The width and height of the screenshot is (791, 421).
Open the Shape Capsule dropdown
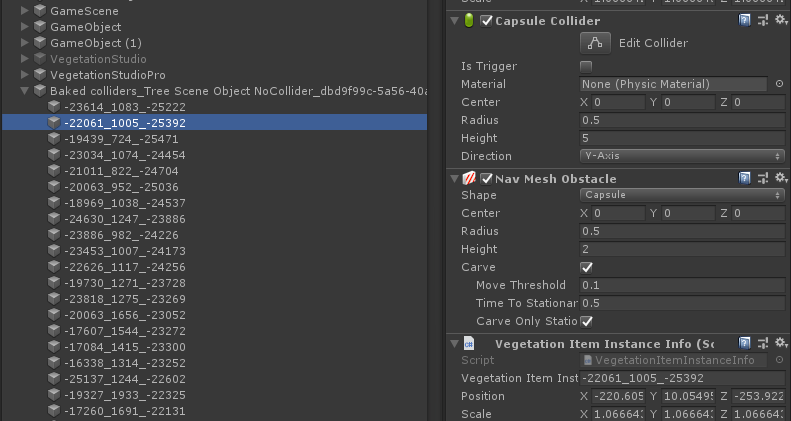coord(681,195)
